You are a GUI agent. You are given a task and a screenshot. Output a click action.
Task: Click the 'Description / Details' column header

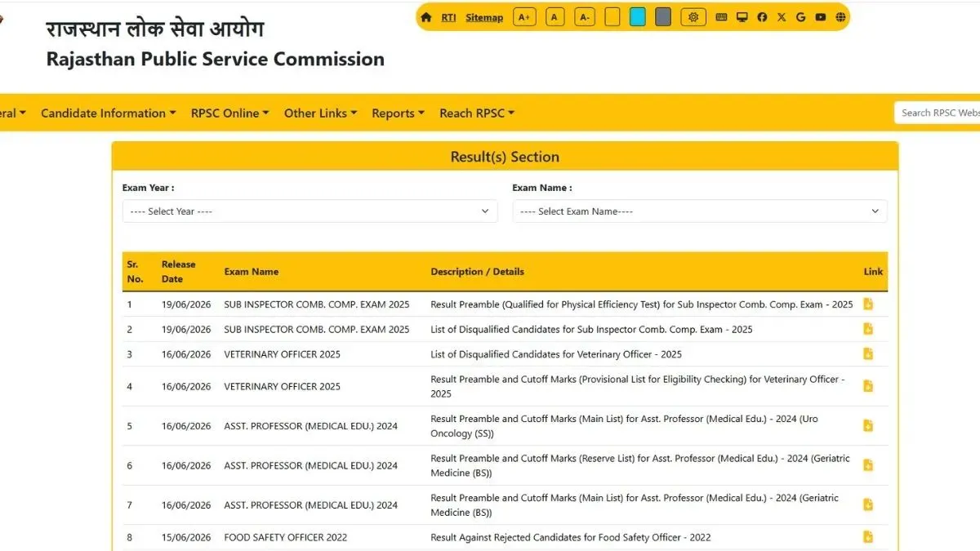tap(478, 272)
